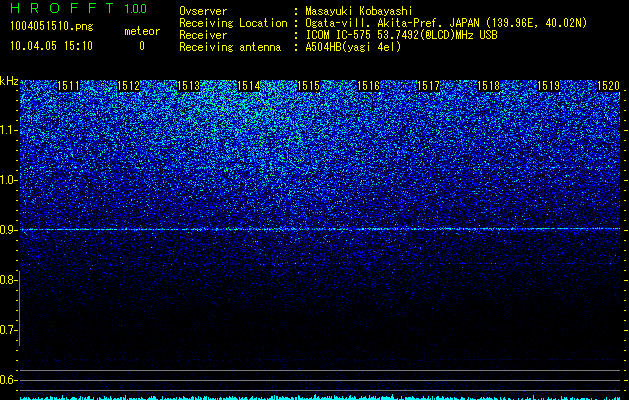Click the 1515 time marker
Viewport: 629px width, 400px height.
point(308,86)
